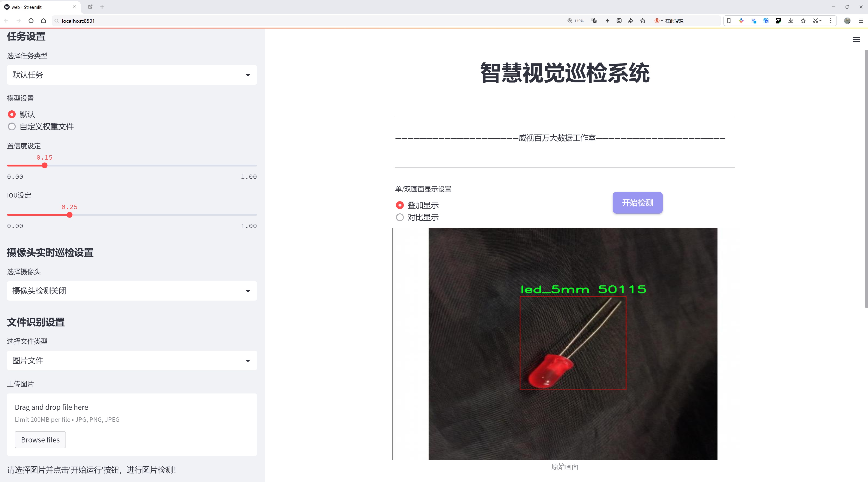Click the blue notification extension icon
The height and width of the screenshot is (482, 868).
click(754, 20)
